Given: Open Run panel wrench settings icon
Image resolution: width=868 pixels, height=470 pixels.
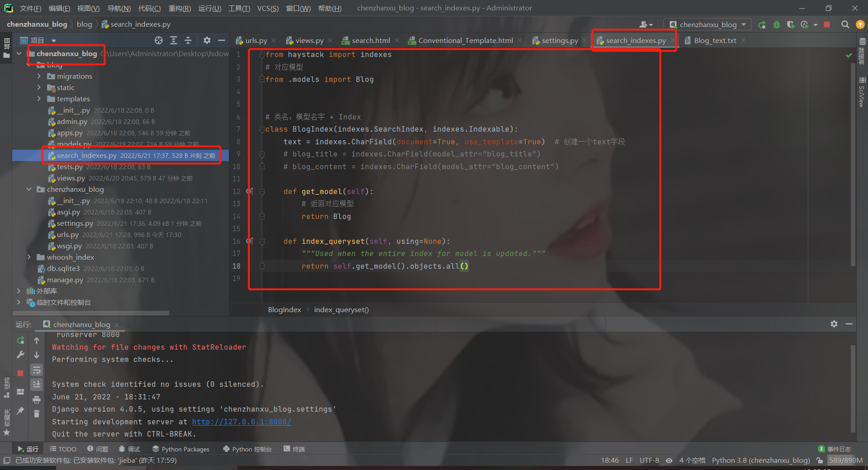Looking at the screenshot, I should coord(20,355).
